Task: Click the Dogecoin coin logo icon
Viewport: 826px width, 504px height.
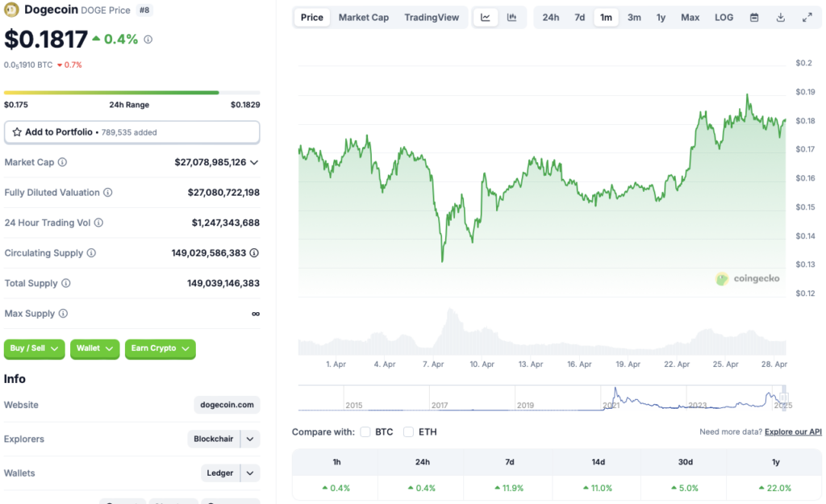Action: [11, 10]
